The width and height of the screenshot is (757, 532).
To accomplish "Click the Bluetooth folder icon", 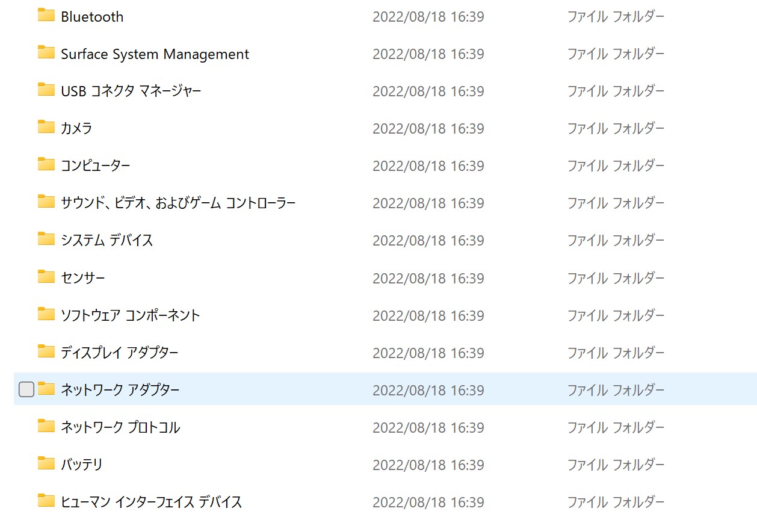I will (x=46, y=16).
